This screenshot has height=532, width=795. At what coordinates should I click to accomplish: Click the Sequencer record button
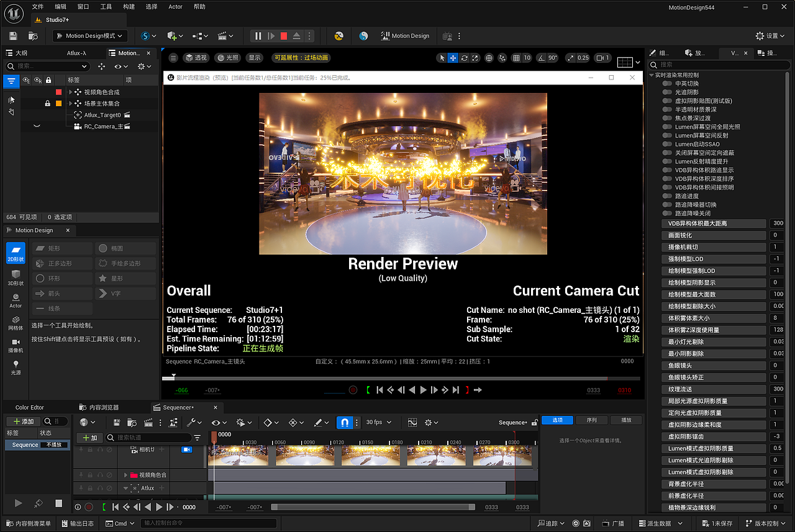(89, 507)
